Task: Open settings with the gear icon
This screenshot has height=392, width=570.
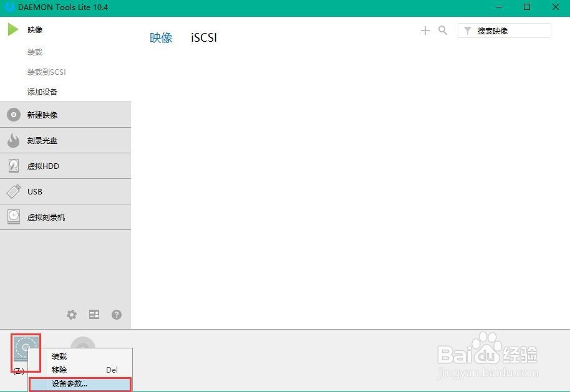Action: pos(72,315)
